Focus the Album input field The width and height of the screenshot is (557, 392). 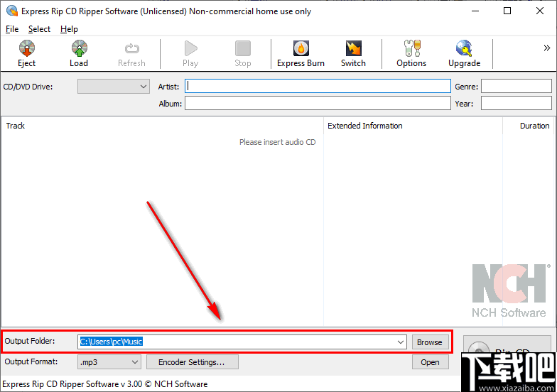(x=318, y=104)
